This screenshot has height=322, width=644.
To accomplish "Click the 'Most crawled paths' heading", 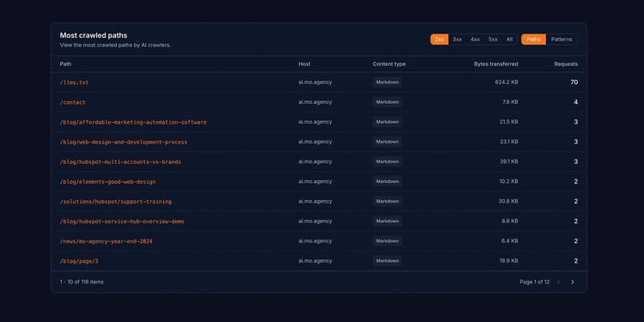I will (94, 36).
